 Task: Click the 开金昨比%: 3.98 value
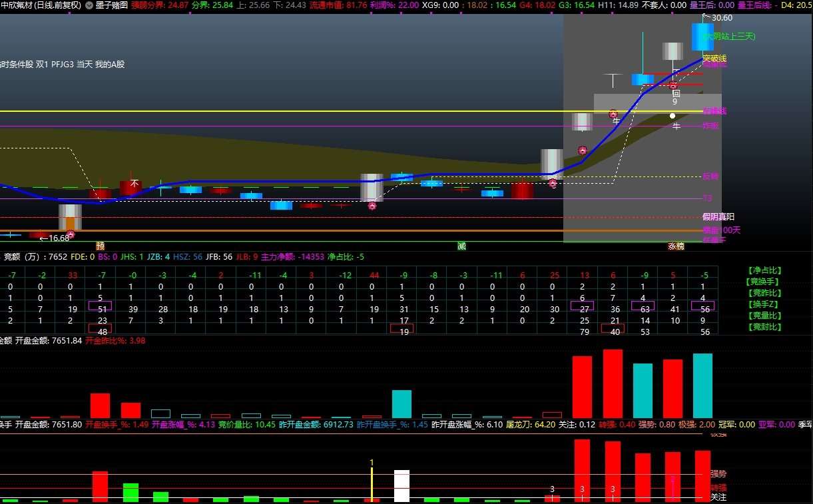point(115,340)
